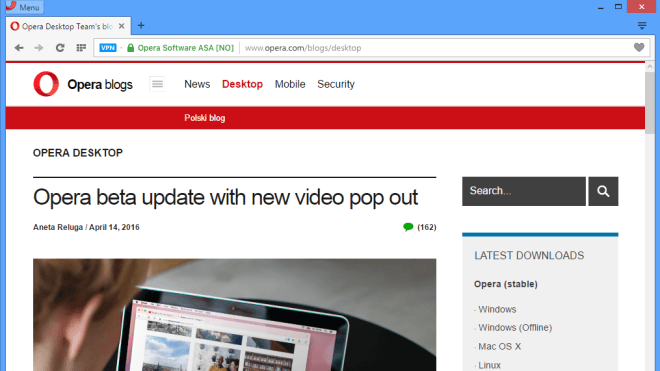The width and height of the screenshot is (660, 371).
Task: Reload the current page
Action: 60,48
